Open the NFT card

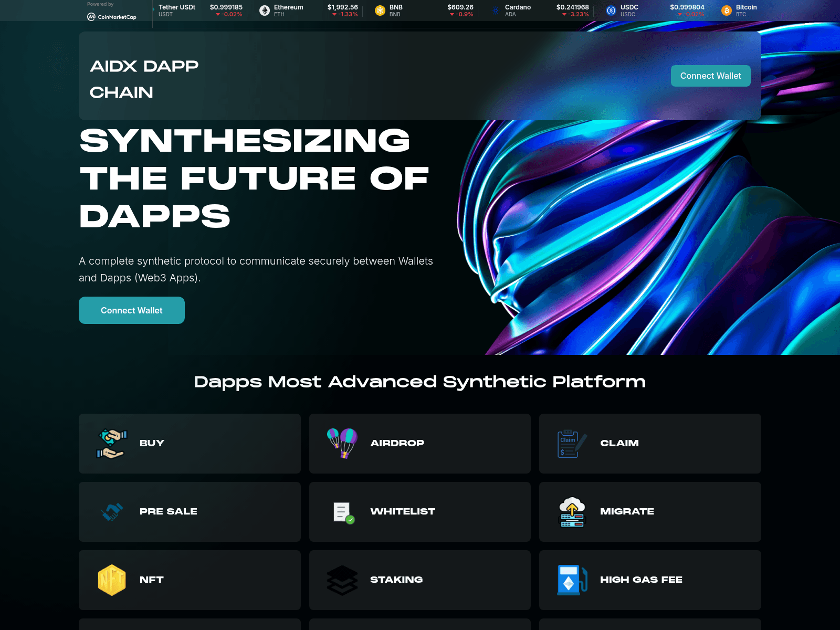tap(190, 580)
